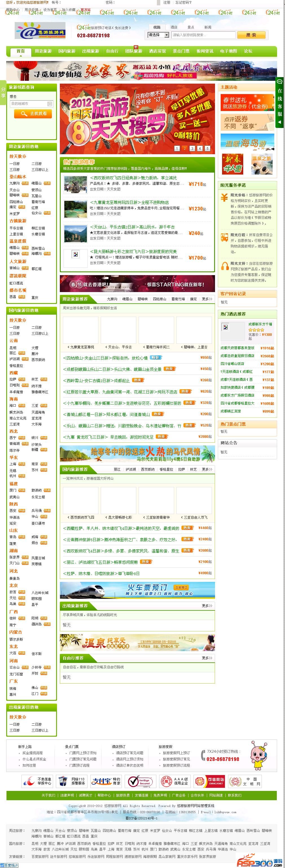Click the 网络110报警服务 badge
This screenshot has height=868, width=285.
[x=72, y=781]
